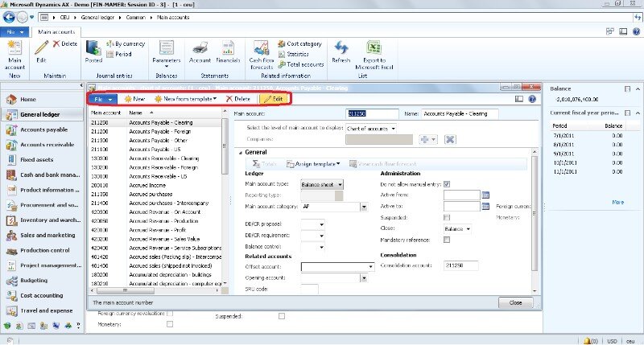The image size is (644, 345).
Task: Open Cash flow forecasts from ribbon
Action: click(261, 51)
